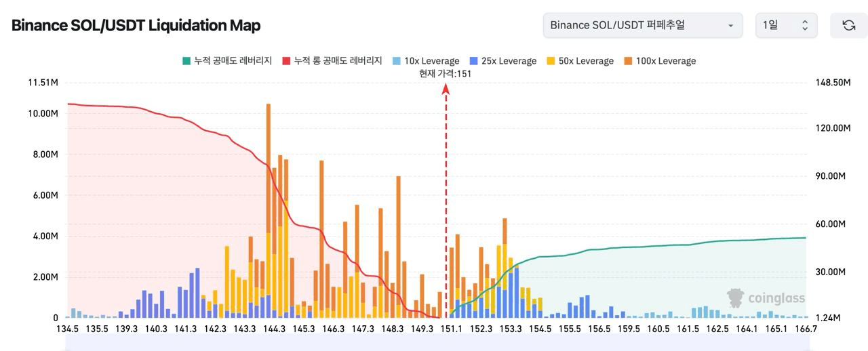Click the 10.00M left axis label
868x351 pixels.
pos(43,113)
